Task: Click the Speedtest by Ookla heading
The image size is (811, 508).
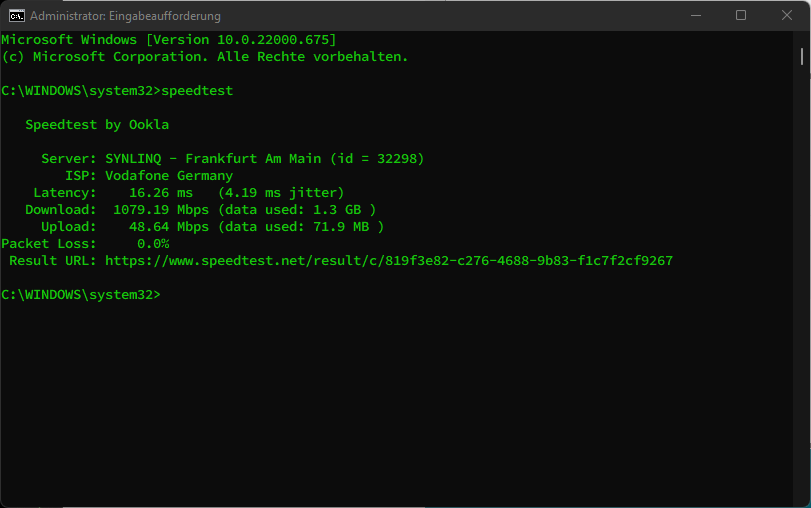Action: tap(97, 125)
